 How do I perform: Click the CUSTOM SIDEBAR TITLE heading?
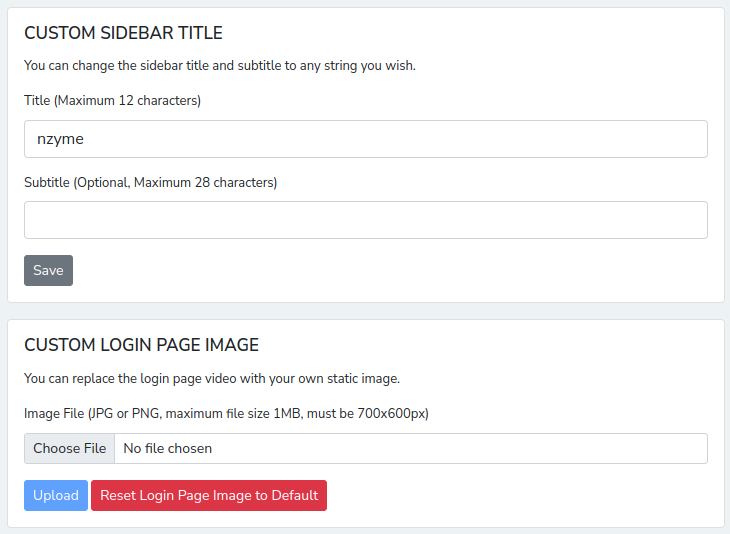(x=123, y=33)
